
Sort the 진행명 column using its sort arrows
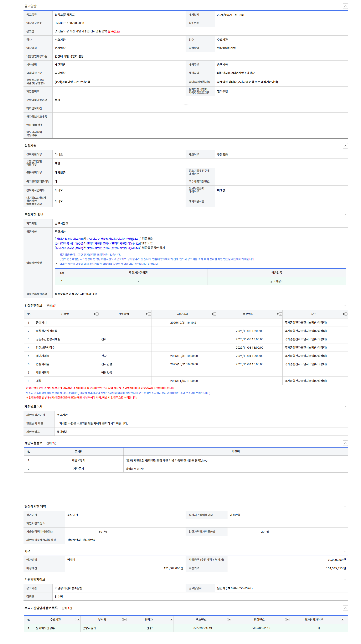(94, 314)
